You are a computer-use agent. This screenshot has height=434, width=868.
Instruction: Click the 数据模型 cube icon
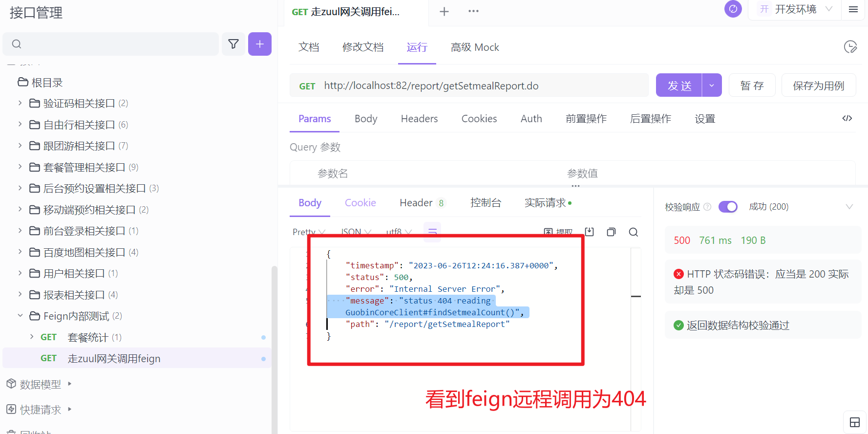(11, 384)
